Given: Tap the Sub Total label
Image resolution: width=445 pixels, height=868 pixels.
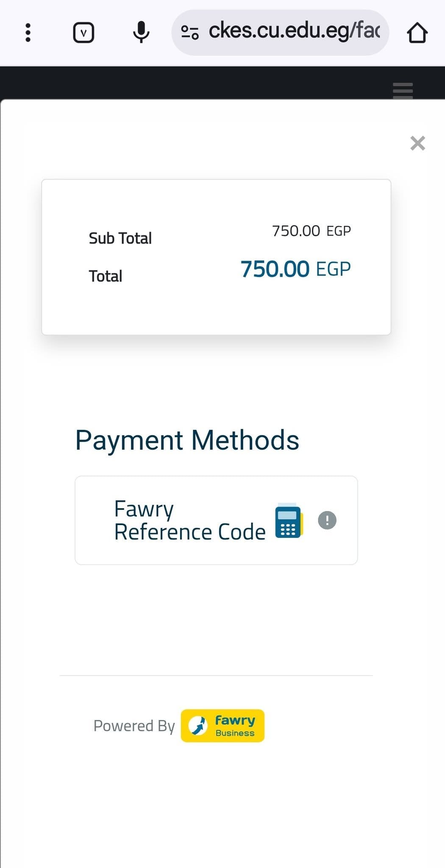Looking at the screenshot, I should point(120,238).
